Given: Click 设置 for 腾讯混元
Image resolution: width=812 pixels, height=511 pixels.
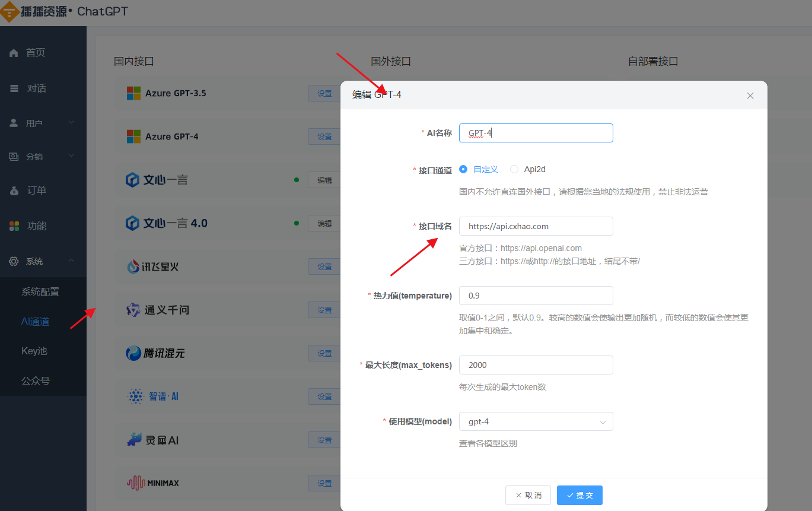Looking at the screenshot, I should point(324,353).
